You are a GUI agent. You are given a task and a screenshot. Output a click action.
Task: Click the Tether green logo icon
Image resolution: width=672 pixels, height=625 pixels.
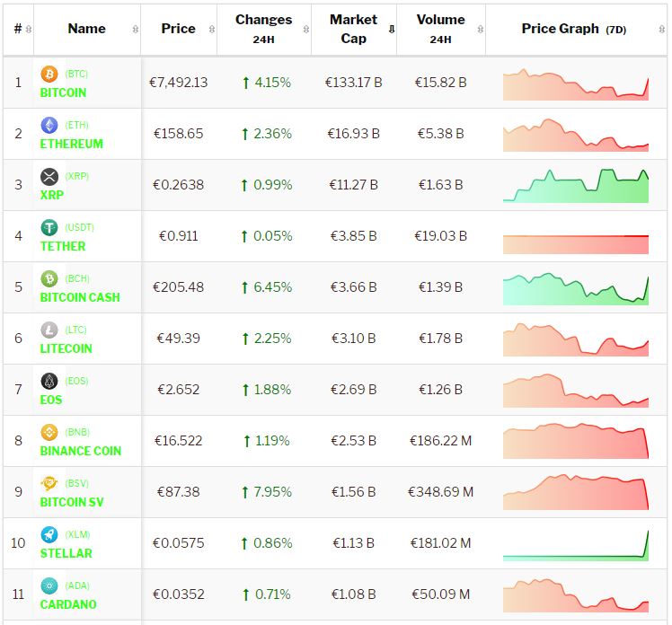click(49, 227)
